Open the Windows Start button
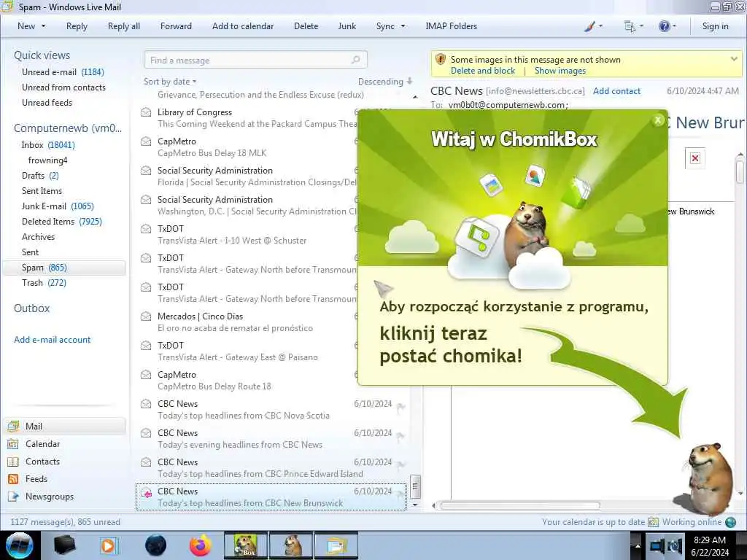Viewport: 747px width, 560px height. point(20,545)
